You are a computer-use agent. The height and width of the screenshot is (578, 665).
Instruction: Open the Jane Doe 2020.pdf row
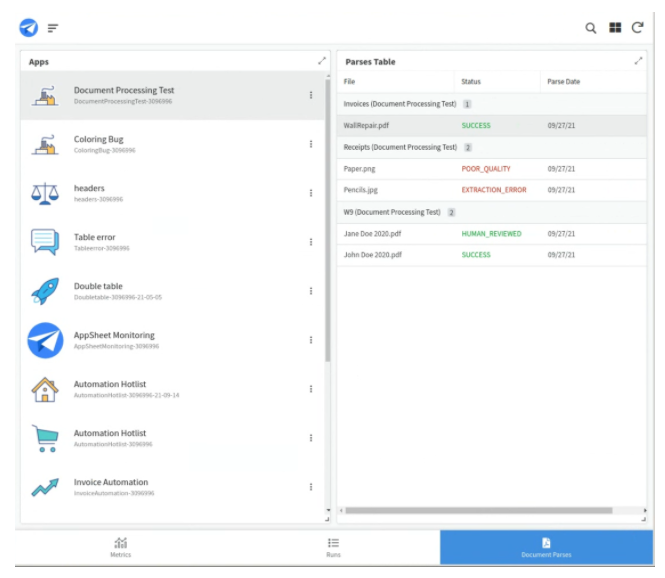click(x=492, y=234)
